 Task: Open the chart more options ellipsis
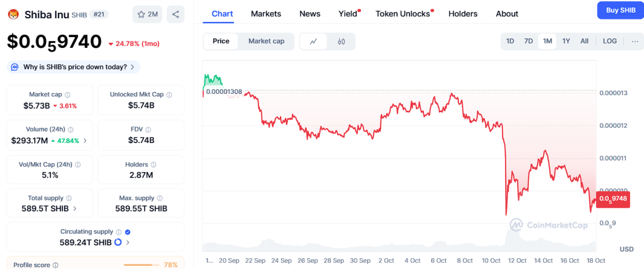click(x=634, y=41)
